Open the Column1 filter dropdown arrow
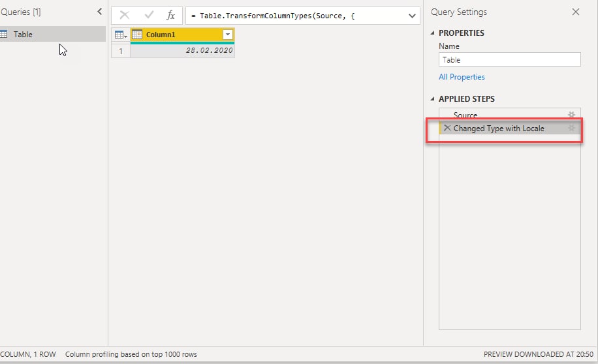Screen dimensions: 598x364 coord(228,35)
